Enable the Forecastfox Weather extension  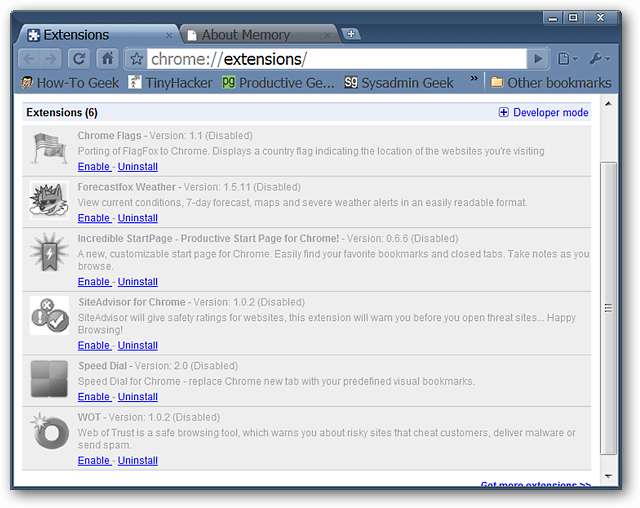click(x=94, y=218)
